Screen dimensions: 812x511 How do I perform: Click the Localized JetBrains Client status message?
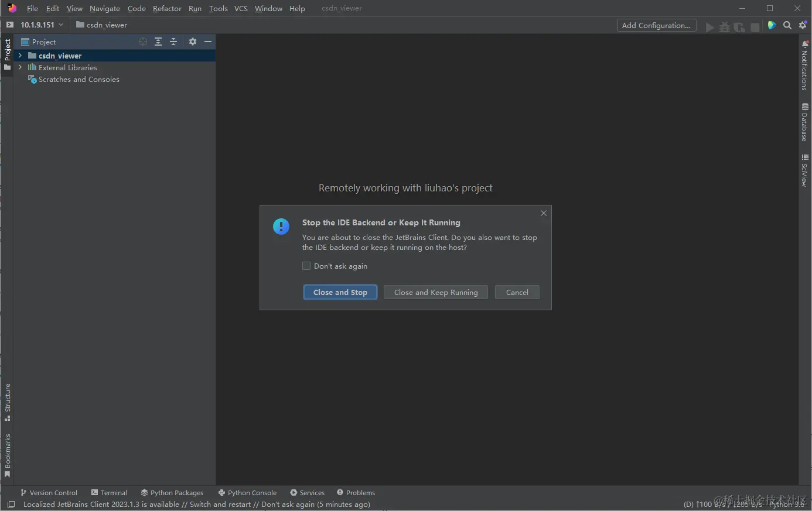coord(197,505)
